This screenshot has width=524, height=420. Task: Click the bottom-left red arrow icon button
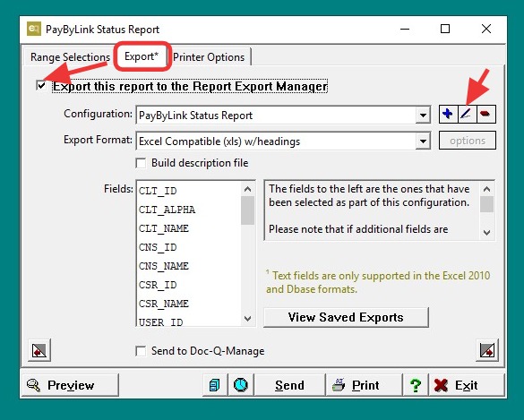(39, 350)
